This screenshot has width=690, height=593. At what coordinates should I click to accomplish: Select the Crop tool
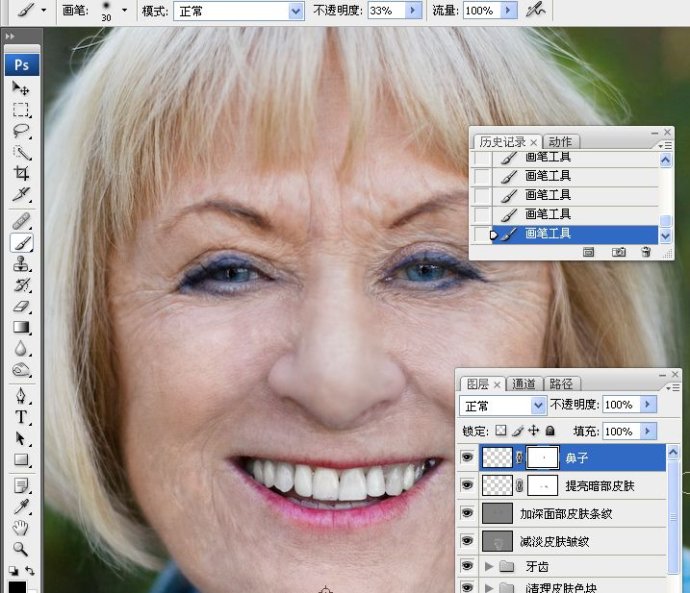21,172
